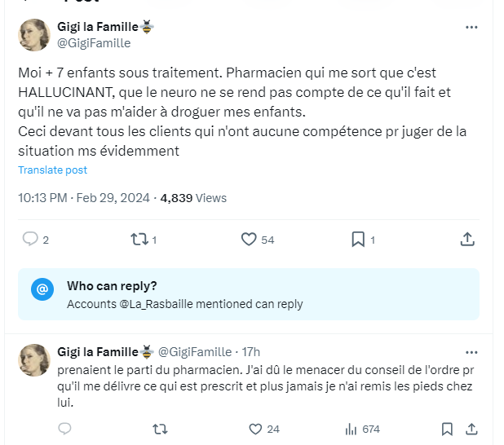Bookmark the reply tweet
The image size is (504, 445).
447,429
